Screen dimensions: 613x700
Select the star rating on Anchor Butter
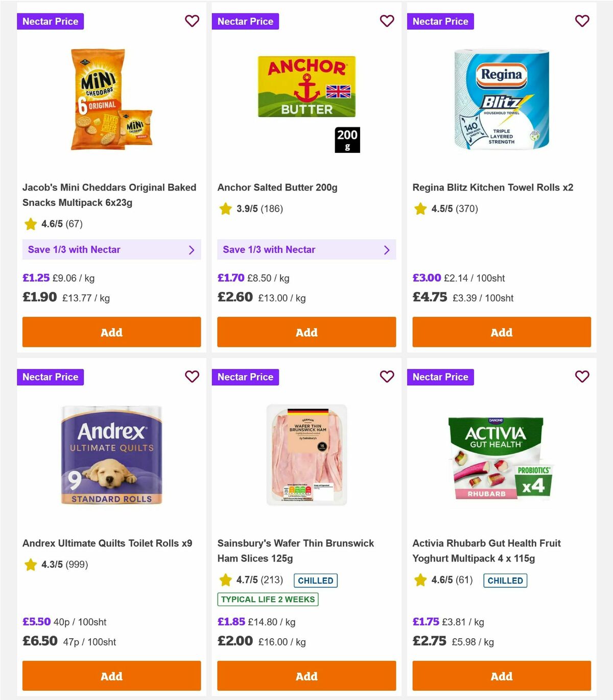[x=225, y=208]
